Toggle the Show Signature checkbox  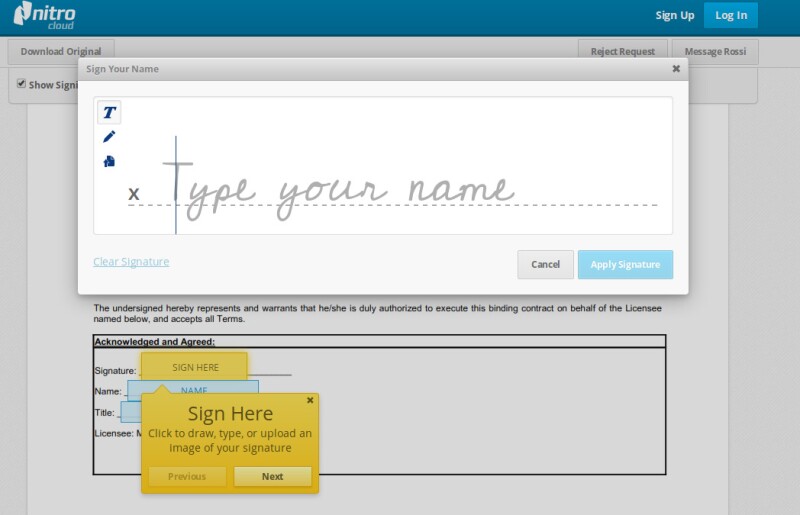click(x=21, y=84)
